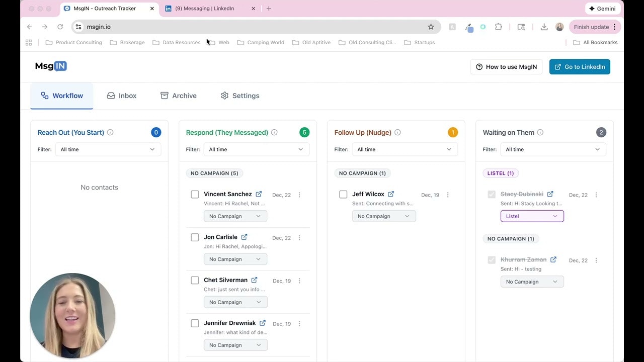644x362 pixels.
Task: Switch to the Inbox tab
Action: pyautogui.click(x=122, y=96)
